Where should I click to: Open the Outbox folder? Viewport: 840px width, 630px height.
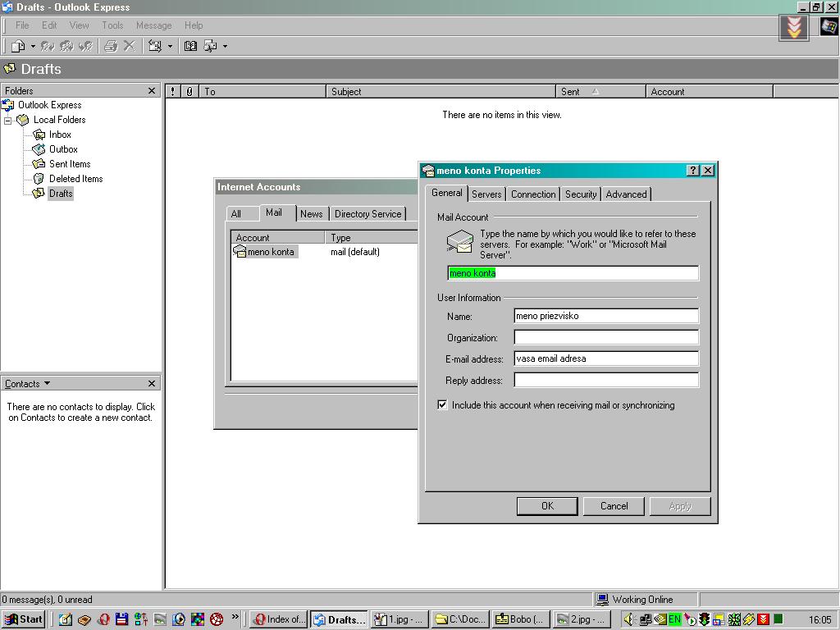point(63,149)
